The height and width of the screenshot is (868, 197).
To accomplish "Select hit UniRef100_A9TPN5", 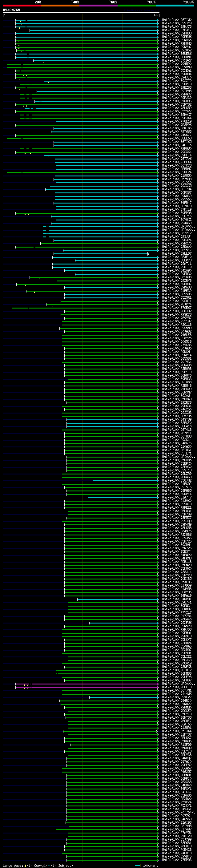I will coord(177,91).
